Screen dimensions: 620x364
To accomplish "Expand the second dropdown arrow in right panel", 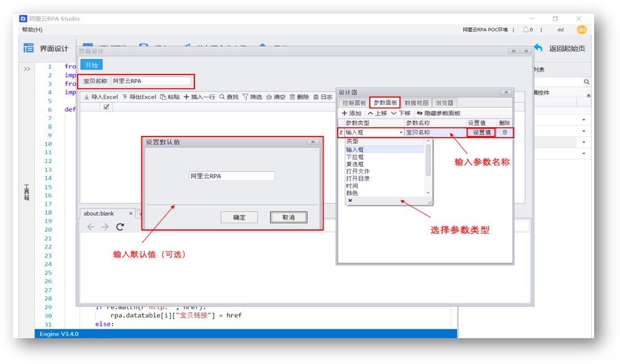I will click(584, 131).
